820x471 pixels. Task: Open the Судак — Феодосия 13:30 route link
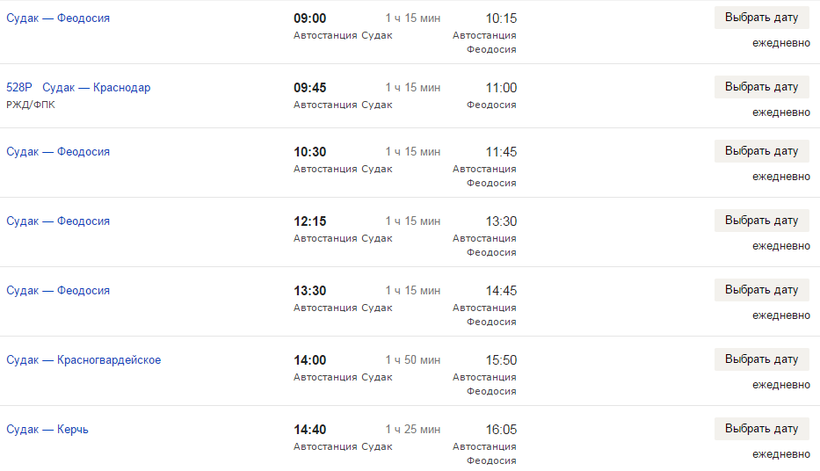pyautogui.click(x=58, y=291)
